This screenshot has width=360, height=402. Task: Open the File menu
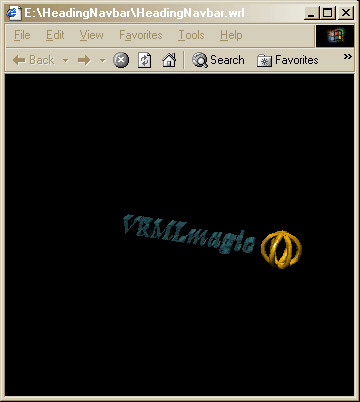22,35
